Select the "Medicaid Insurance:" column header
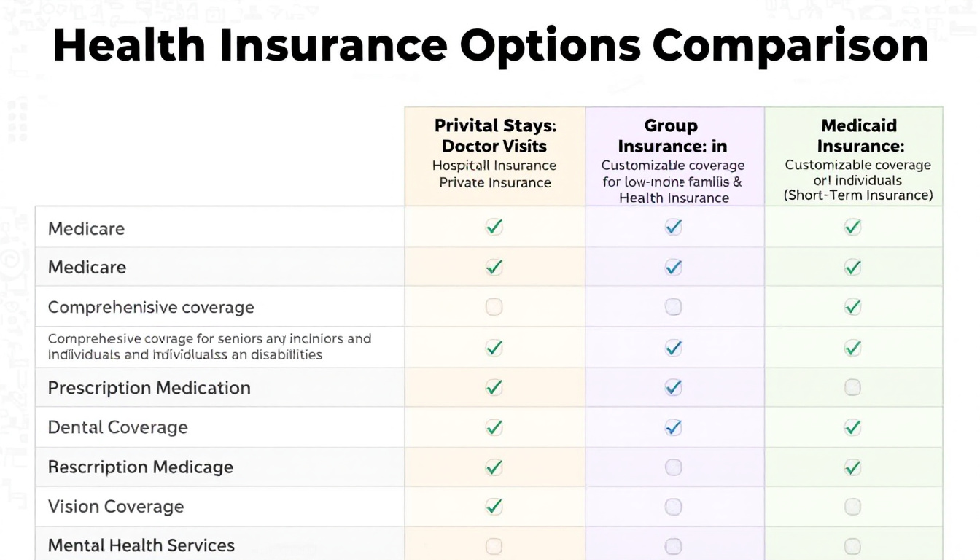This screenshot has height=560, width=980. pyautogui.click(x=857, y=136)
